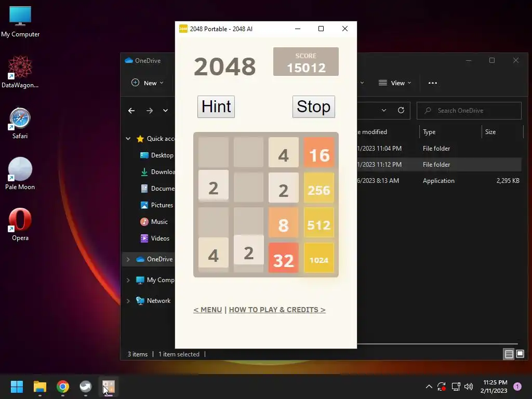Click the sync status tray icon
Viewport: 532px width, 399px height.
coord(442,387)
